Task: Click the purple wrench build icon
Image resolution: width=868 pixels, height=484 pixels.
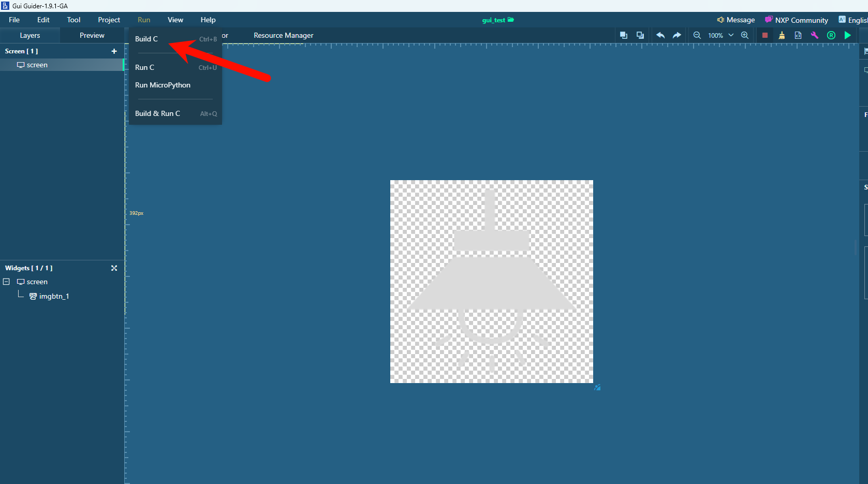Action: 815,35
